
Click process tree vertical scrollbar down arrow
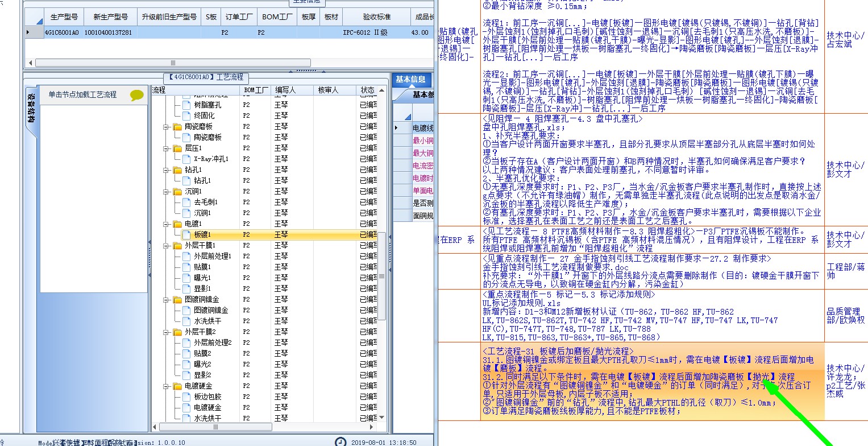point(382,416)
